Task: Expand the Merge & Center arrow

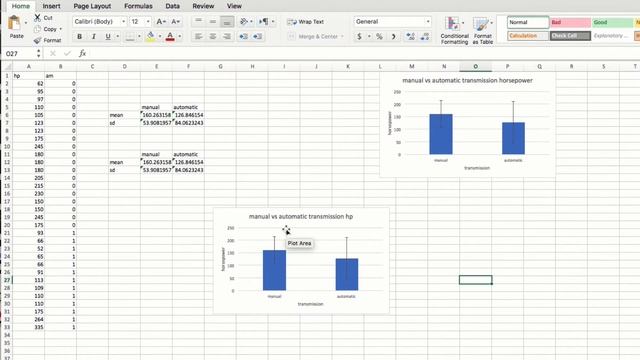Action: (342, 36)
